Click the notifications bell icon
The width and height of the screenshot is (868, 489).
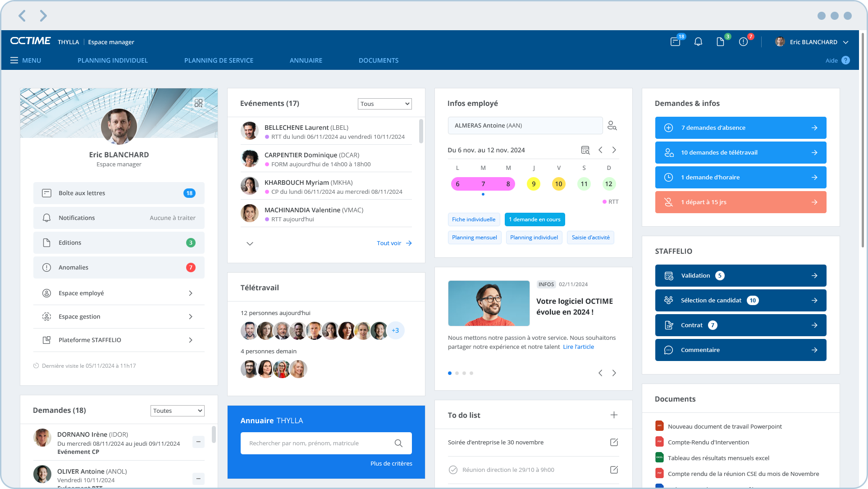point(698,42)
